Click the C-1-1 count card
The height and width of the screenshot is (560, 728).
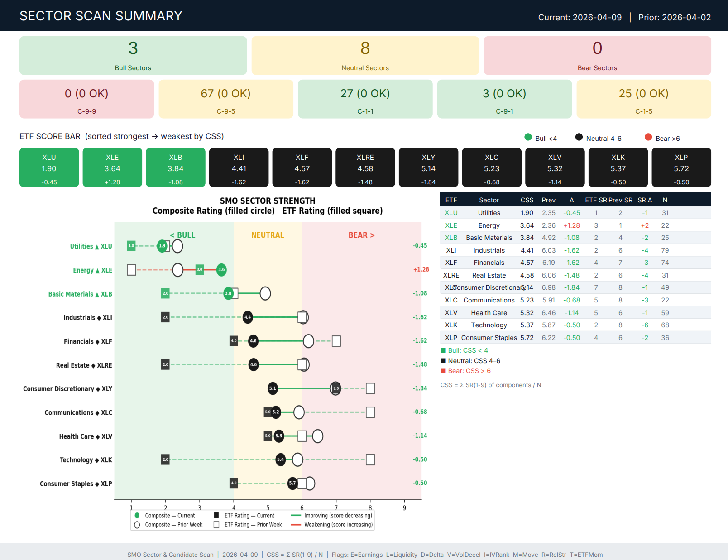[365, 99]
